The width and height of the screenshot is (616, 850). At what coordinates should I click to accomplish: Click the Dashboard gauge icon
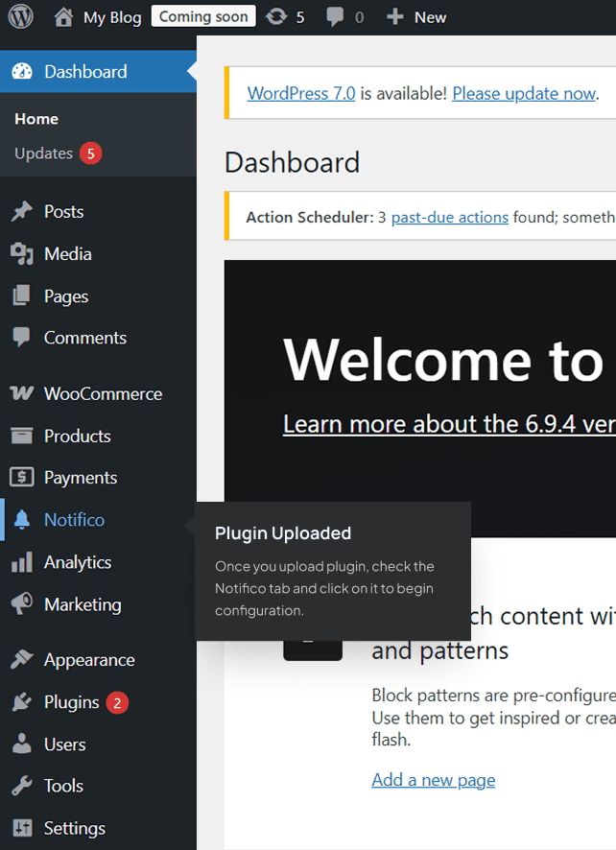pos(22,72)
